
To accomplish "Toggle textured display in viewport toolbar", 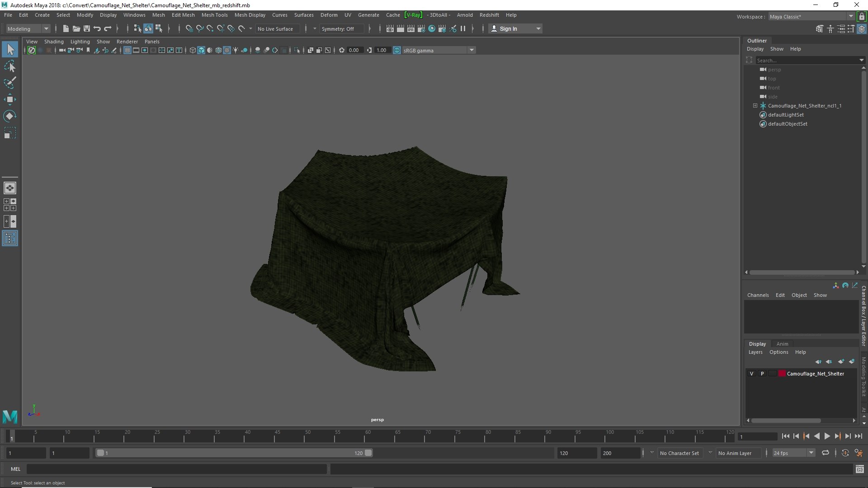I will [227, 50].
